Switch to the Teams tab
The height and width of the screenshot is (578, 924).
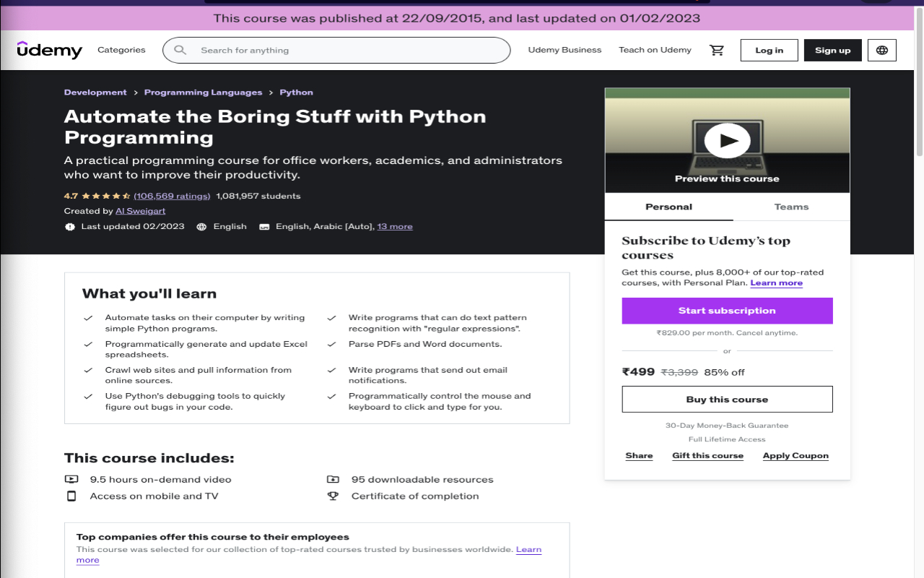coord(791,207)
